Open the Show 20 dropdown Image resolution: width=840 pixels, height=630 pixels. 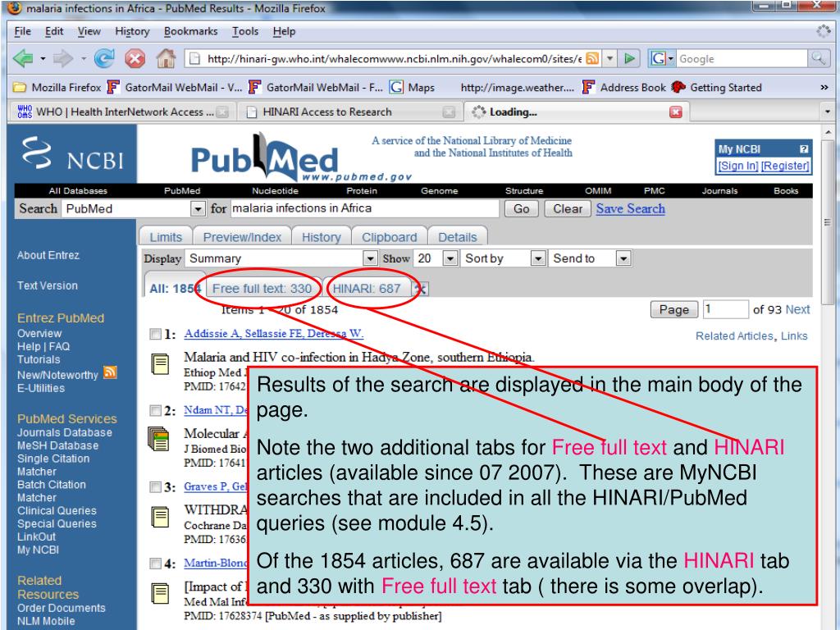(x=450, y=258)
